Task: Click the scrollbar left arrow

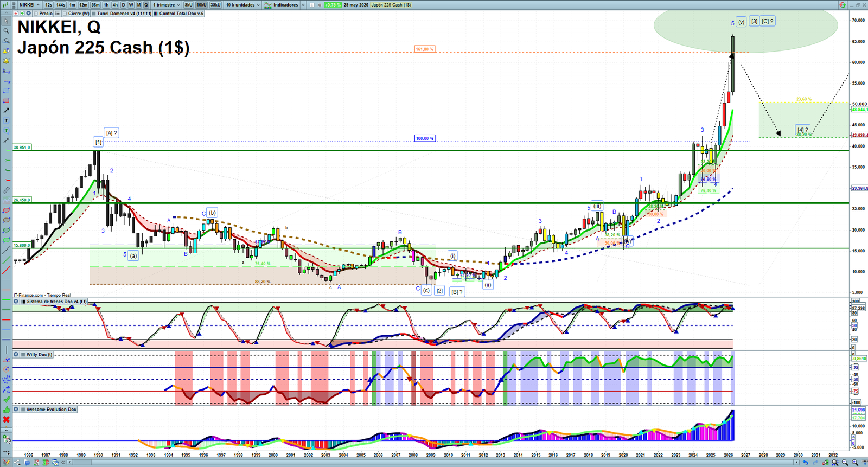Action: pos(69,463)
